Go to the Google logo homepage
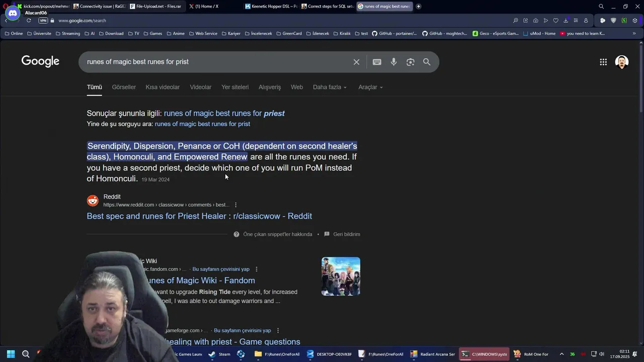The image size is (644, 362). point(40,61)
